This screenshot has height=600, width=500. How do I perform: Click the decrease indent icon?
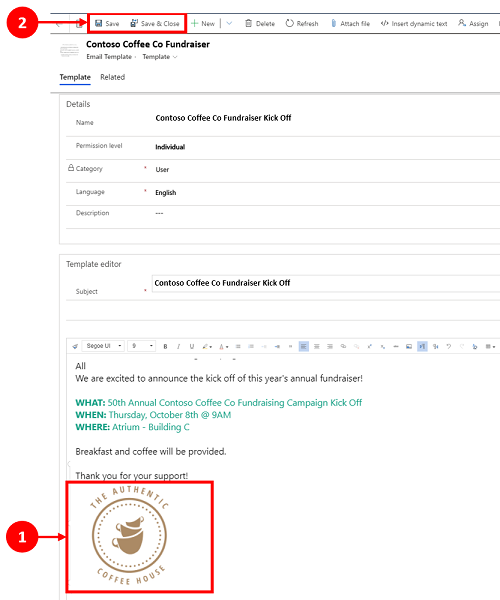264,346
